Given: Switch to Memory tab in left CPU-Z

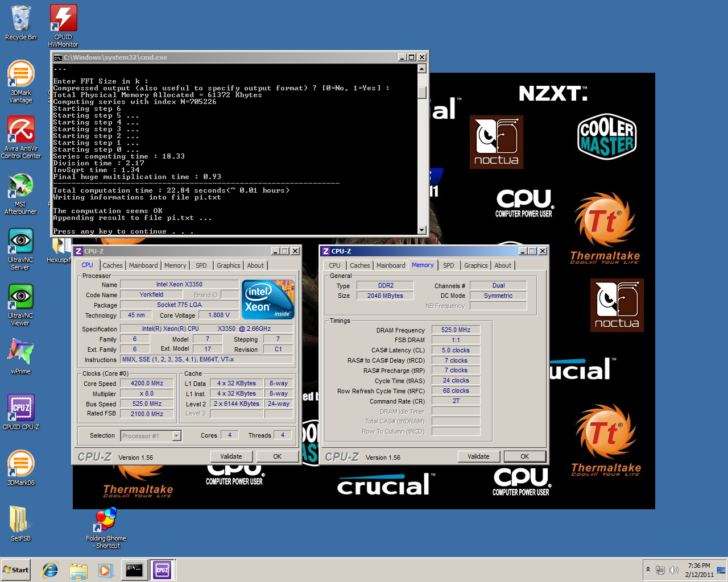Looking at the screenshot, I should pos(175,265).
